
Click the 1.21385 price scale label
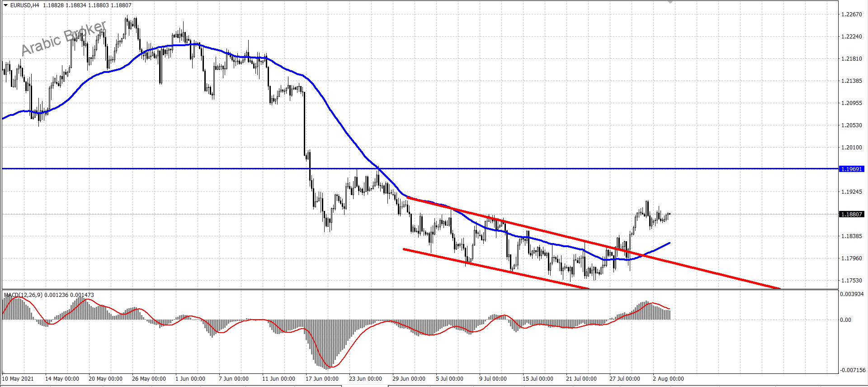pos(851,81)
